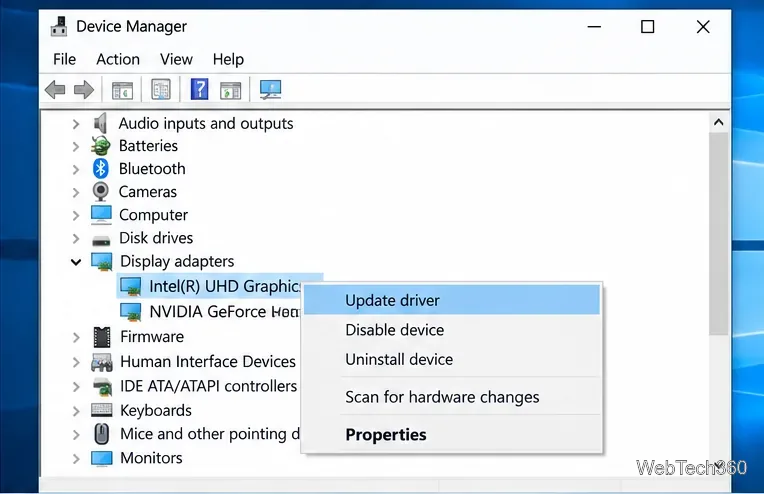Viewport: 764px width, 494px height.
Task: Expand the Computer node arrow
Action: (76, 215)
